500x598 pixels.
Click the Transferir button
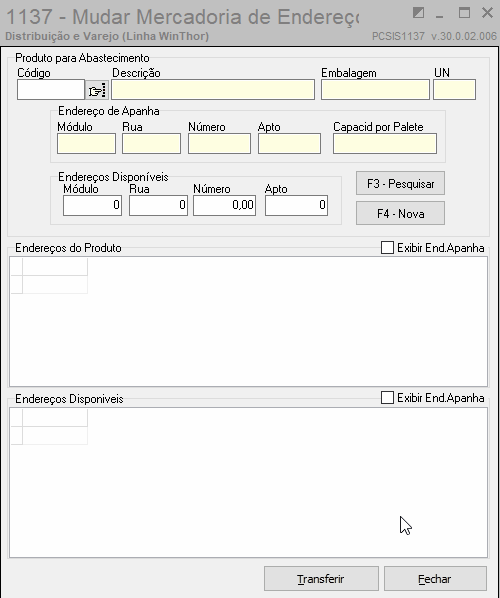click(x=321, y=579)
